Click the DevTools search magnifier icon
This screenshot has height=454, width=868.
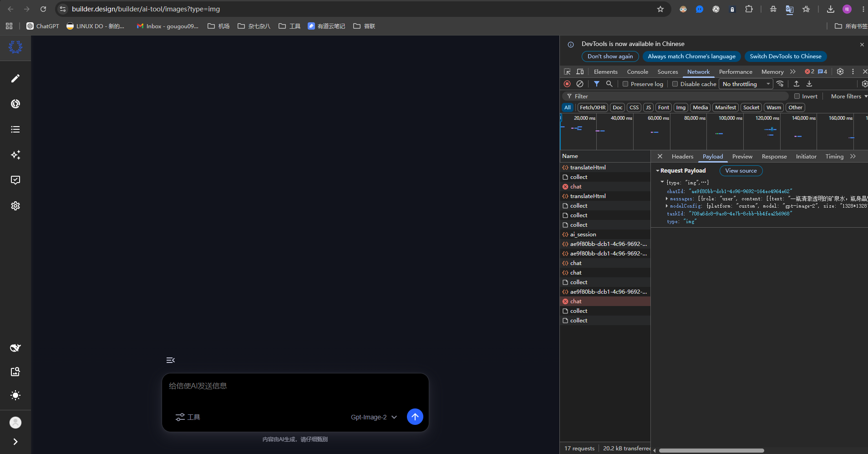(609, 84)
